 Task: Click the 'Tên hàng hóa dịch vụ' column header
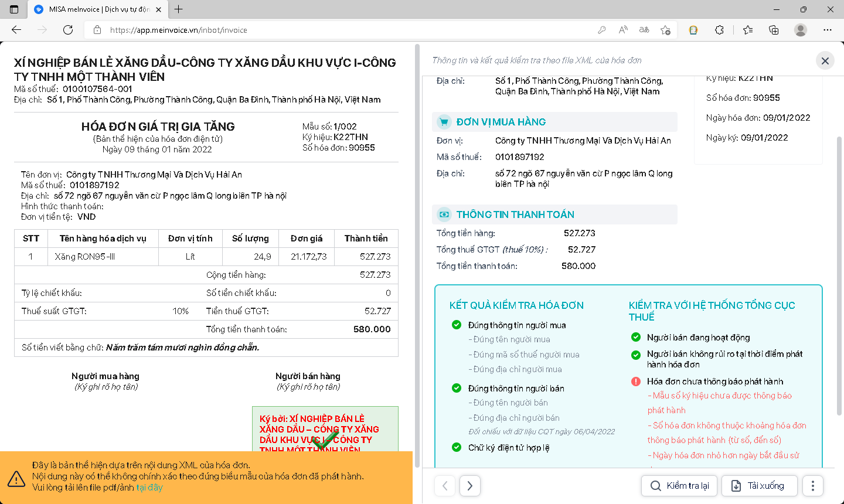pyautogui.click(x=103, y=239)
